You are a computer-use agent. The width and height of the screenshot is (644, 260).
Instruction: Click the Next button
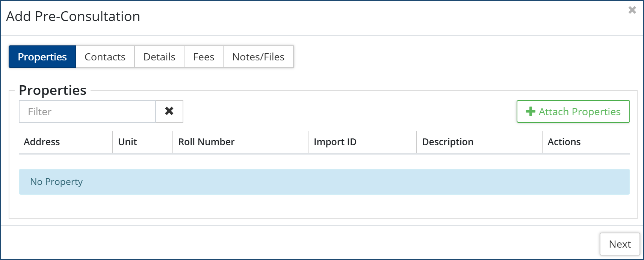620,244
